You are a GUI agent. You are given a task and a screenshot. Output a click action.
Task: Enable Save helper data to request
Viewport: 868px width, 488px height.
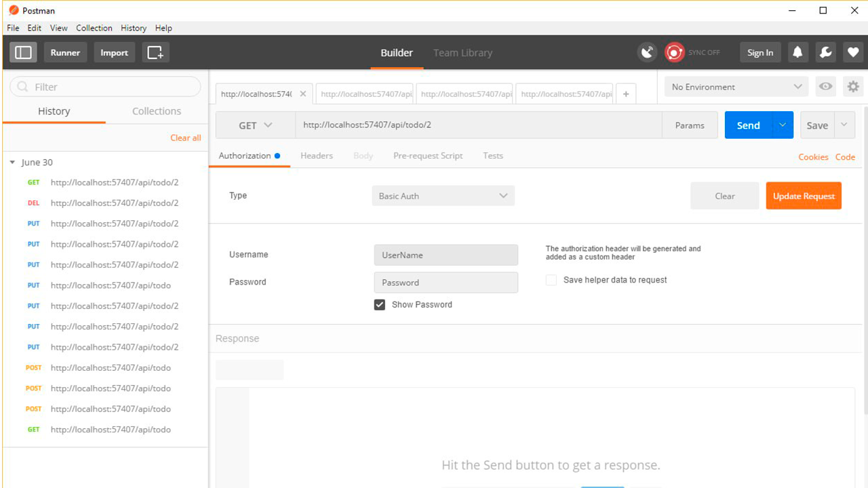click(x=551, y=280)
